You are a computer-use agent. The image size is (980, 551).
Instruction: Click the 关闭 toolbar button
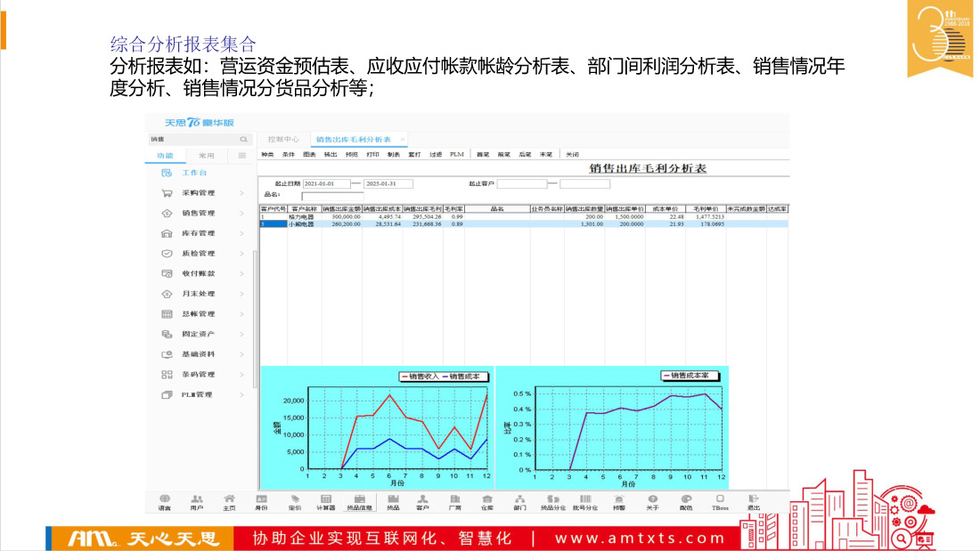(x=572, y=154)
